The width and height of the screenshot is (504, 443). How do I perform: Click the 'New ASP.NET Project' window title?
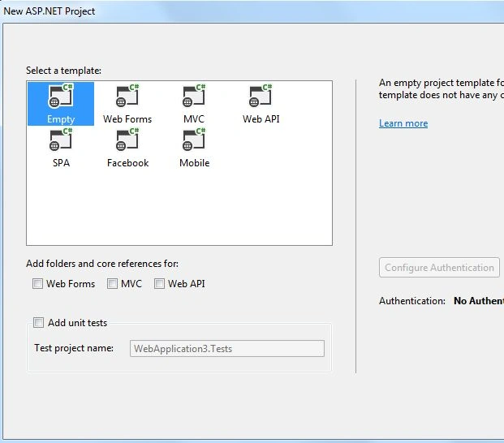[50, 11]
